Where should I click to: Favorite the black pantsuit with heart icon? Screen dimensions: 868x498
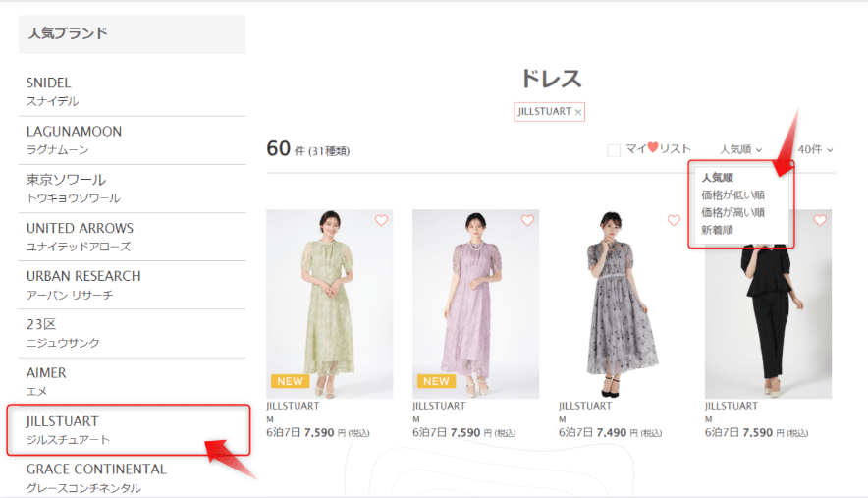click(820, 220)
